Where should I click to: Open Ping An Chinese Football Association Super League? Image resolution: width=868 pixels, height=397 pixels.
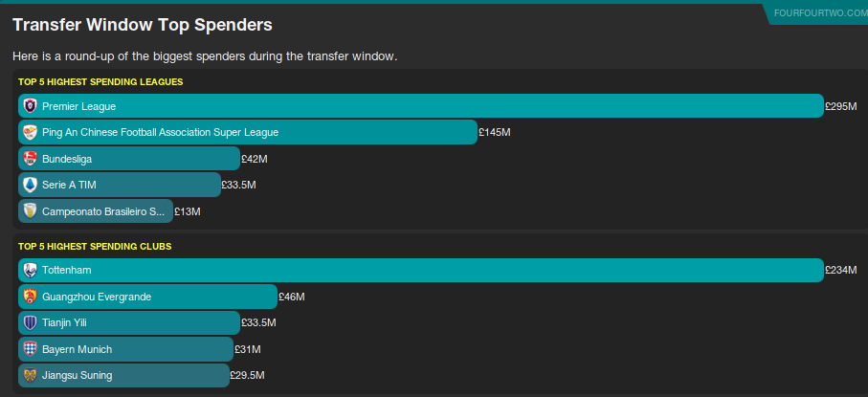coord(160,132)
